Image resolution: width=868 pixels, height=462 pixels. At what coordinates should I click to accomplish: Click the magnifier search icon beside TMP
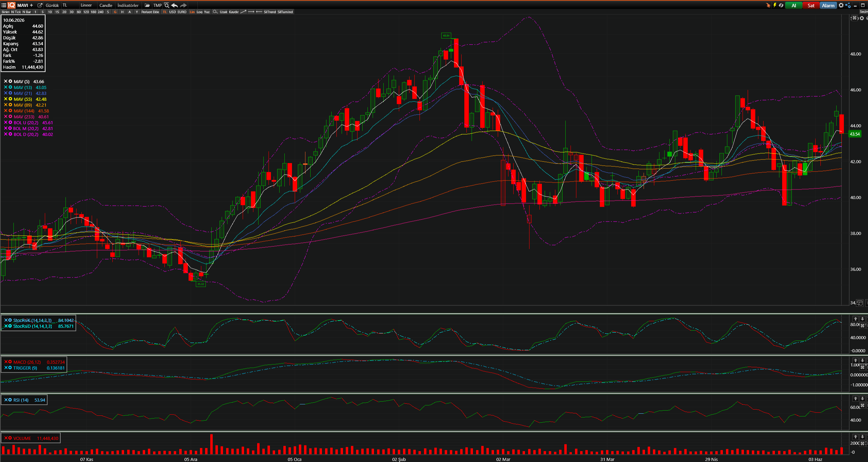pyautogui.click(x=167, y=5)
